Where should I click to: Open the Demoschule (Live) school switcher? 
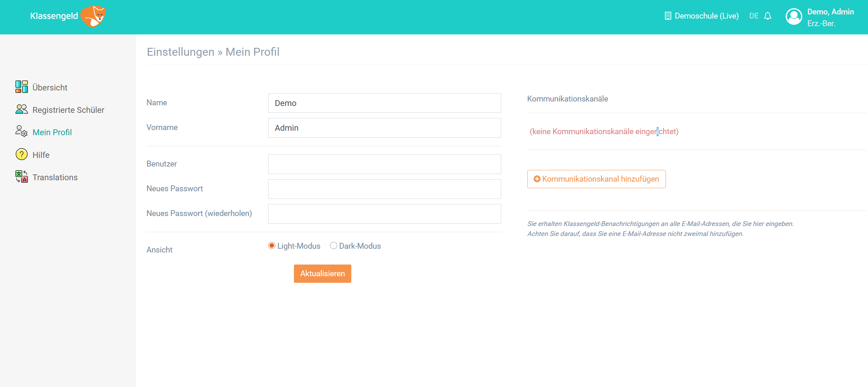click(706, 16)
